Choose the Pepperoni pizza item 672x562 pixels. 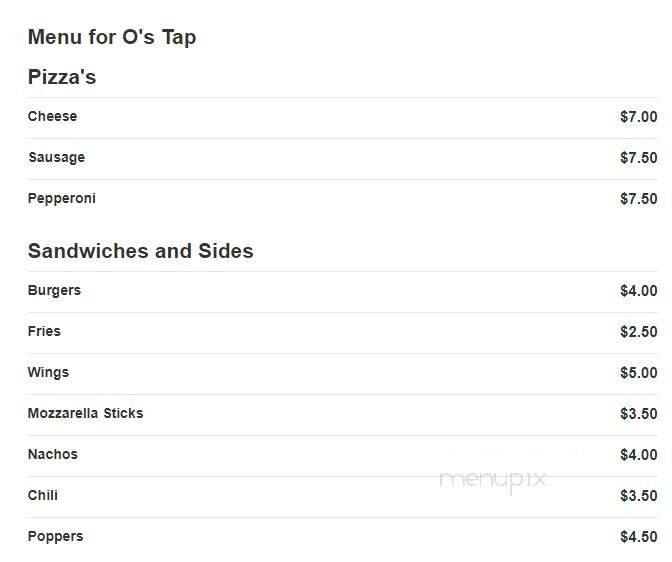click(62, 198)
